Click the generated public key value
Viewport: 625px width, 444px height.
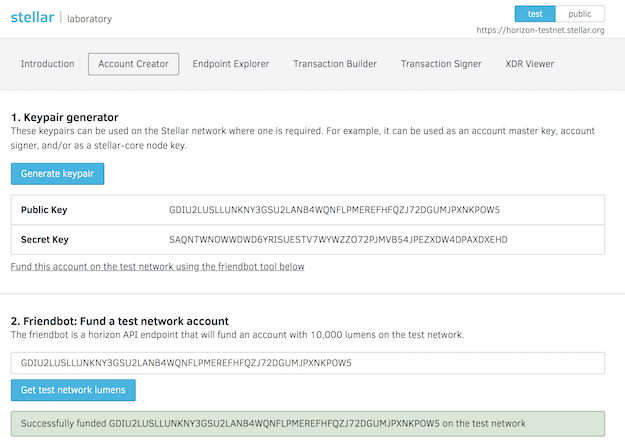334,210
